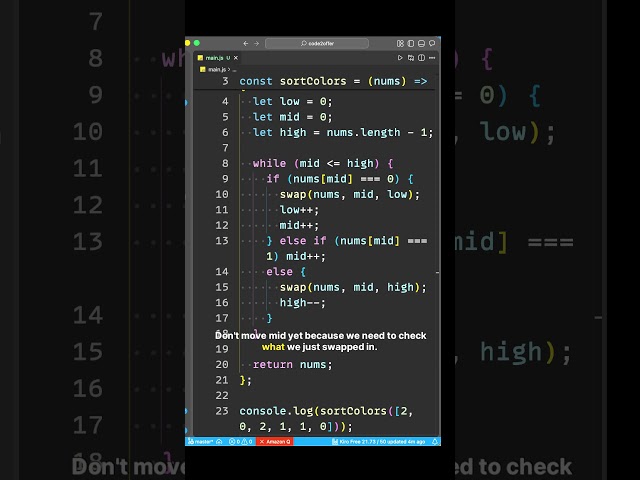Split the editor to the right
Screen dimensions: 640x480
coord(421,58)
